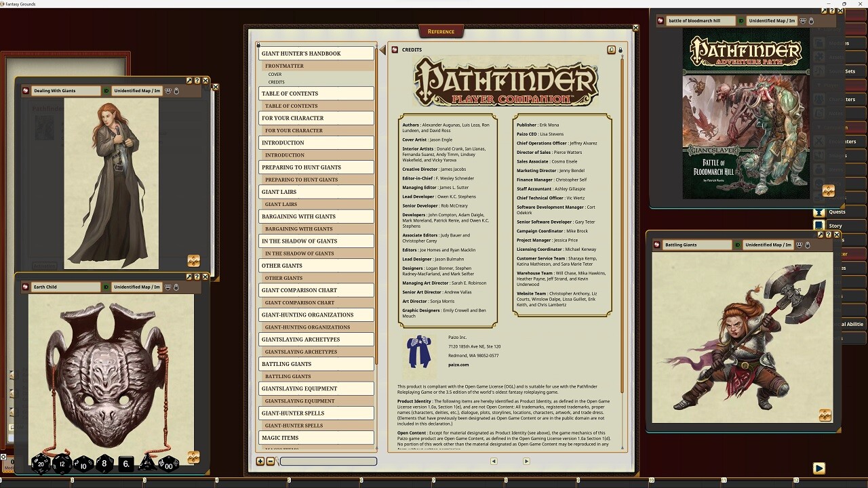
Task: Open help for Dealing With Giants window
Action: click(x=197, y=81)
